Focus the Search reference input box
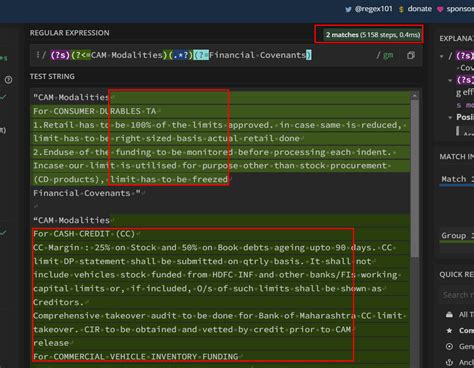The height and width of the screenshot is (368, 474). point(457,295)
